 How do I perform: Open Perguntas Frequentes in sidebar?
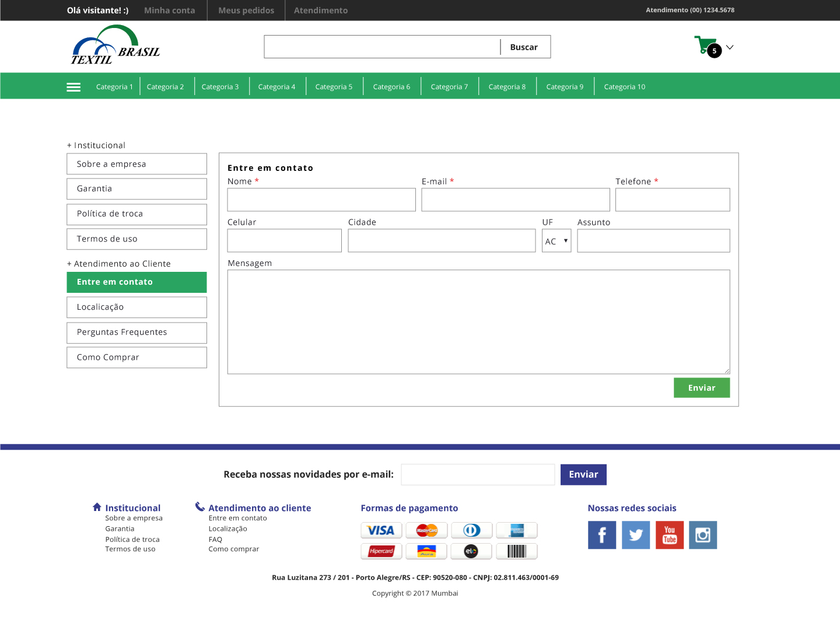136,332
